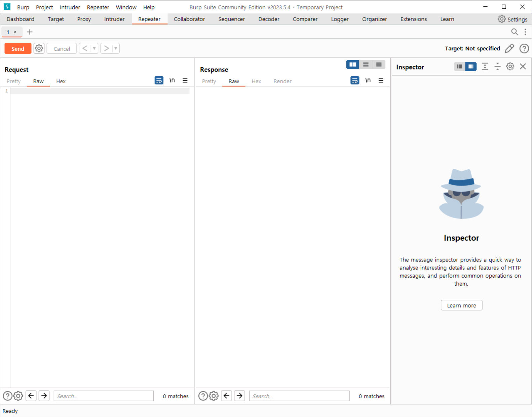
Task: Select Response Render view
Action: coord(282,81)
